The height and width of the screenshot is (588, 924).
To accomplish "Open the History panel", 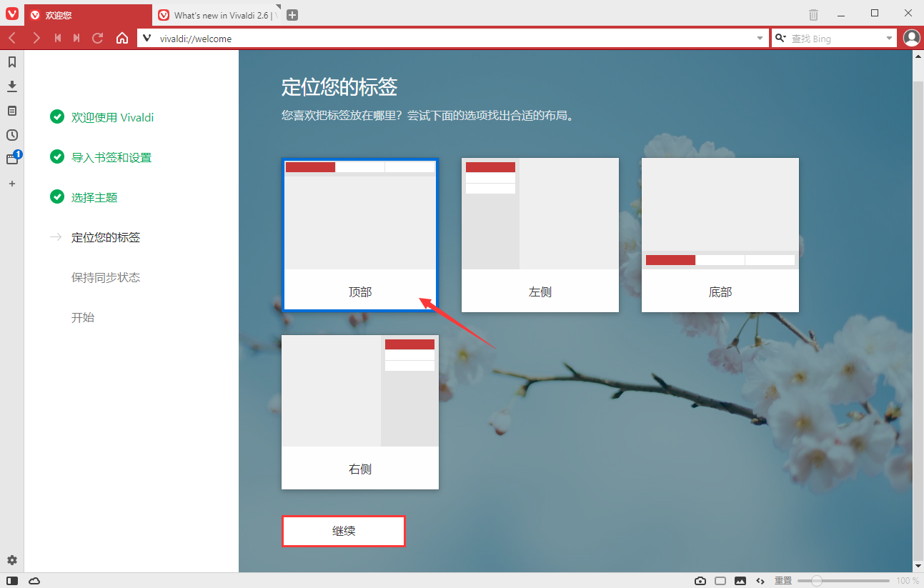I will click(11, 134).
